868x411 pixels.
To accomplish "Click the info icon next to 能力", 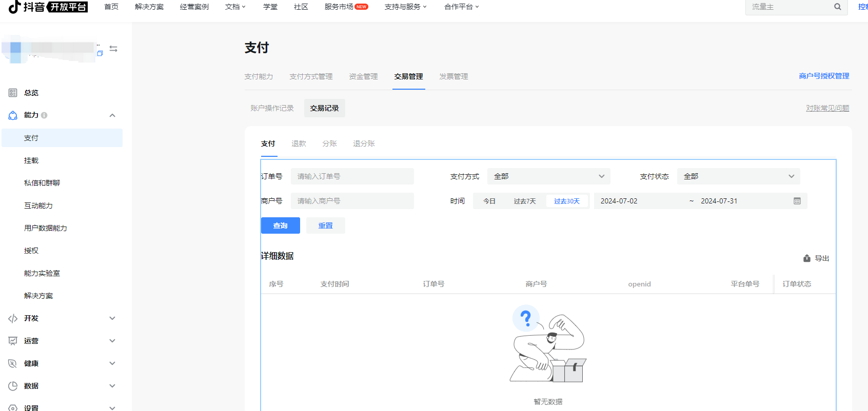I will coord(44,115).
